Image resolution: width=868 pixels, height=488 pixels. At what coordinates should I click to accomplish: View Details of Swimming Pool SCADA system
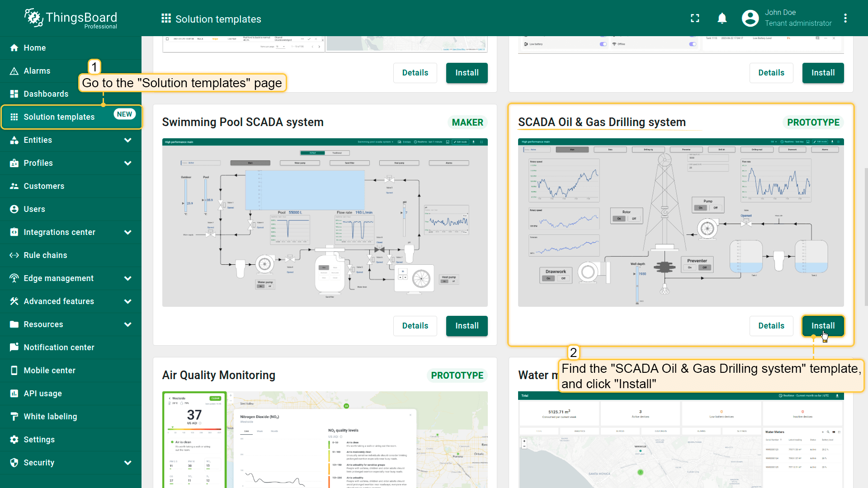pyautogui.click(x=415, y=326)
